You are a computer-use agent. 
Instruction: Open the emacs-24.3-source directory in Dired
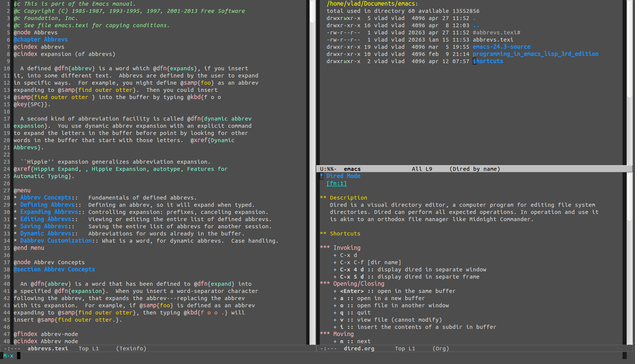(x=501, y=47)
